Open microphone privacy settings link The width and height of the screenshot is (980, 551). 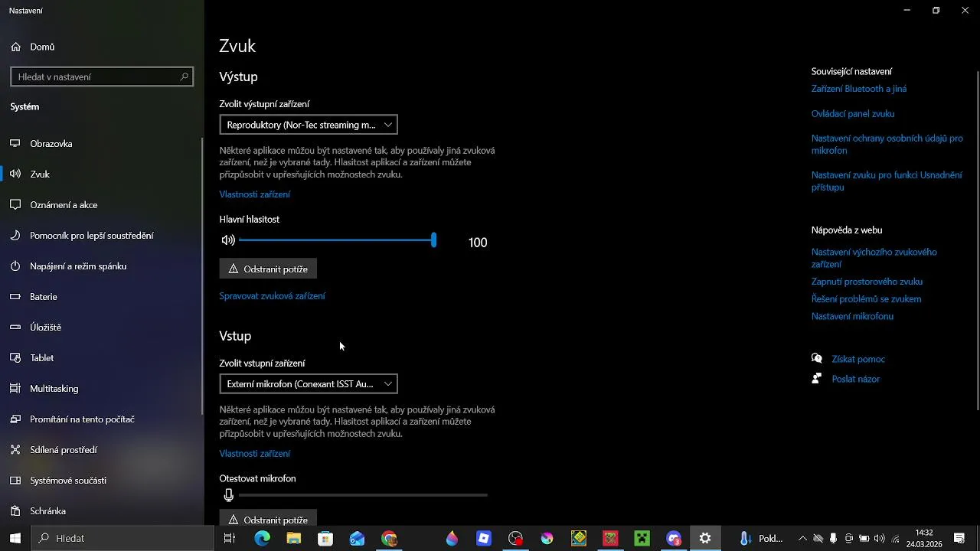[x=887, y=145]
